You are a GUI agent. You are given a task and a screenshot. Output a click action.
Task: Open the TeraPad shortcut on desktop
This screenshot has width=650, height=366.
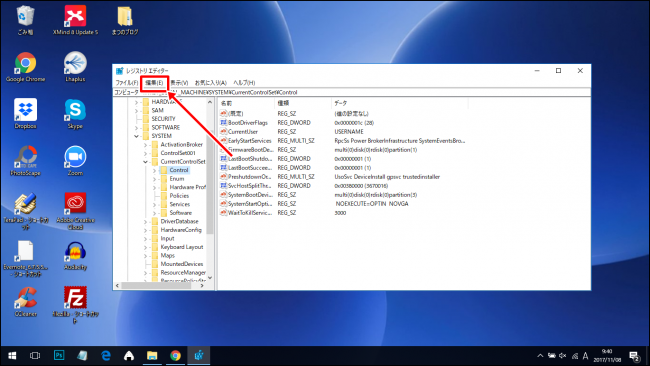click(x=25, y=211)
